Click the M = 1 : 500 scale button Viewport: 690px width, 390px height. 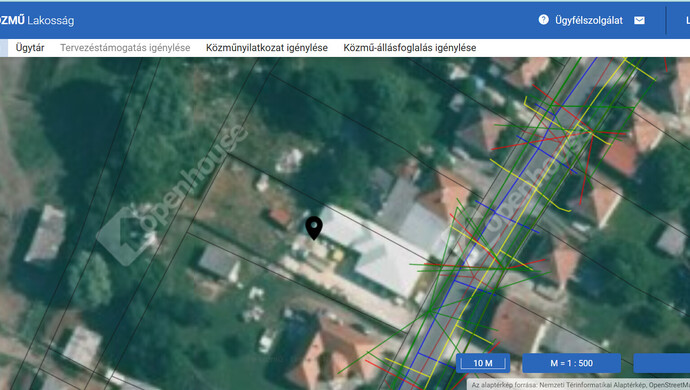[571, 363]
